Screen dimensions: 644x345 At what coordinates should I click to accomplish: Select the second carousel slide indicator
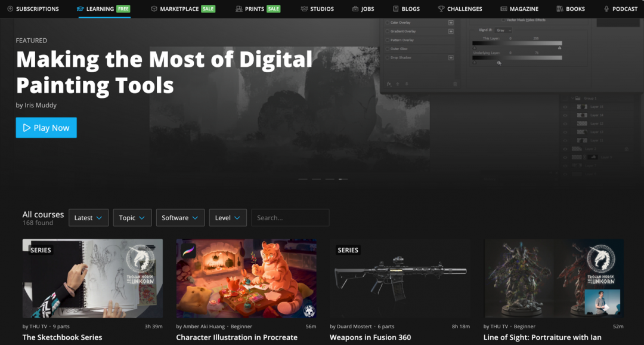[316, 179]
